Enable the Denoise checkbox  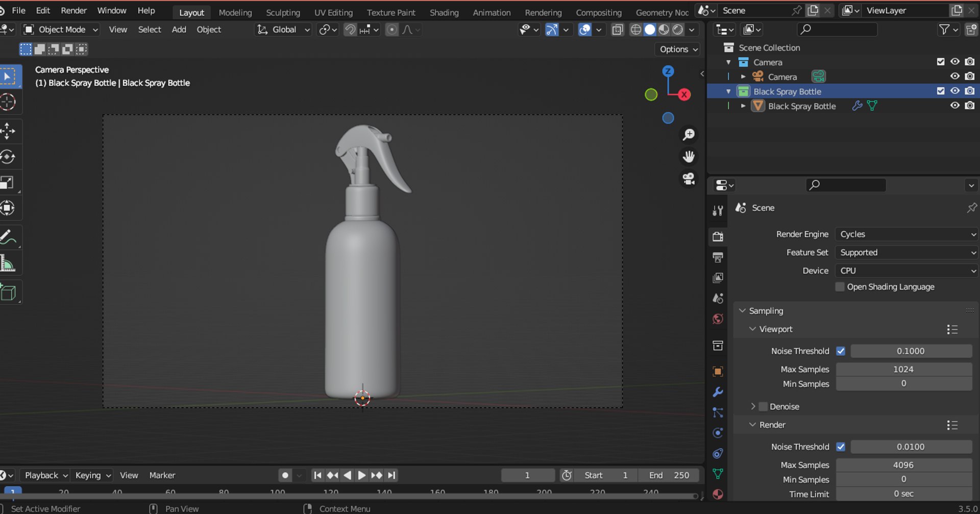(764, 407)
